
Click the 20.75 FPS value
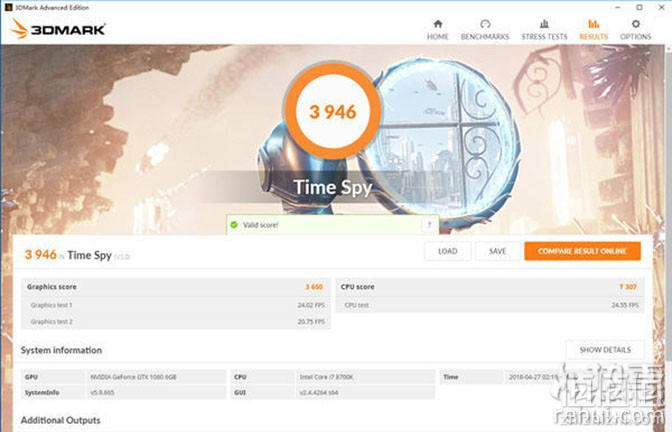[311, 321]
